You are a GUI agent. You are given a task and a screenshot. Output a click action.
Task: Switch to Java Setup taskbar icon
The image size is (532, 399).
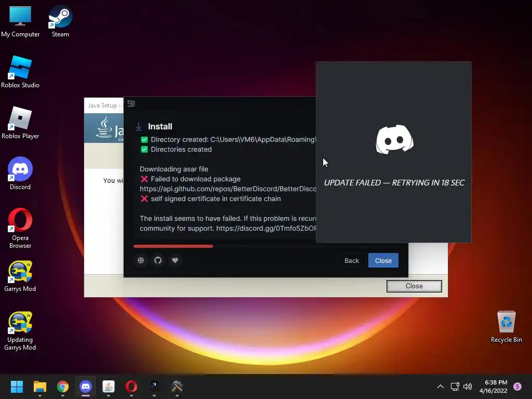pos(109,387)
